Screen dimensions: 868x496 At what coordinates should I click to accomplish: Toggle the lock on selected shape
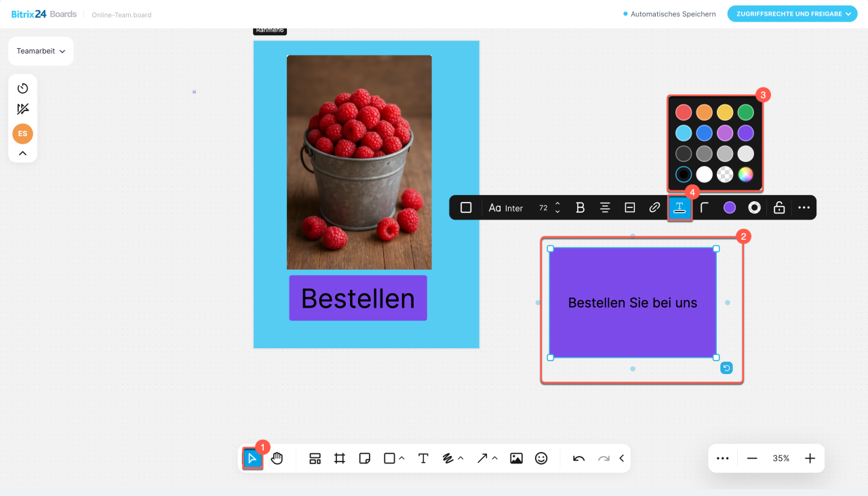pos(779,208)
